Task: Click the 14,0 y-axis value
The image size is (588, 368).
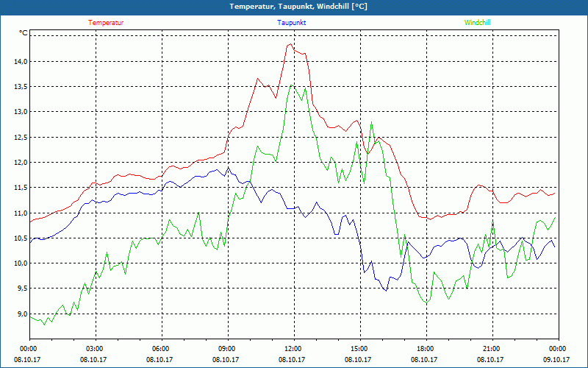Action: [21, 61]
